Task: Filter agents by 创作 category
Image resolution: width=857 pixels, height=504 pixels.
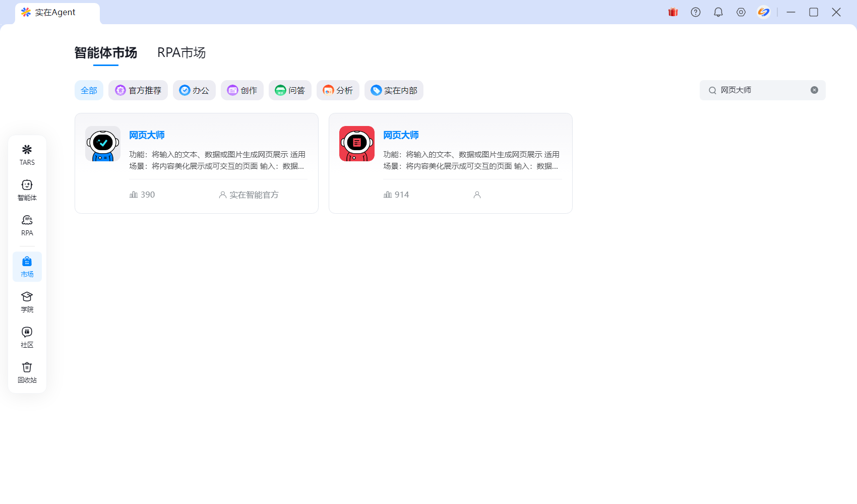Action: (x=242, y=90)
